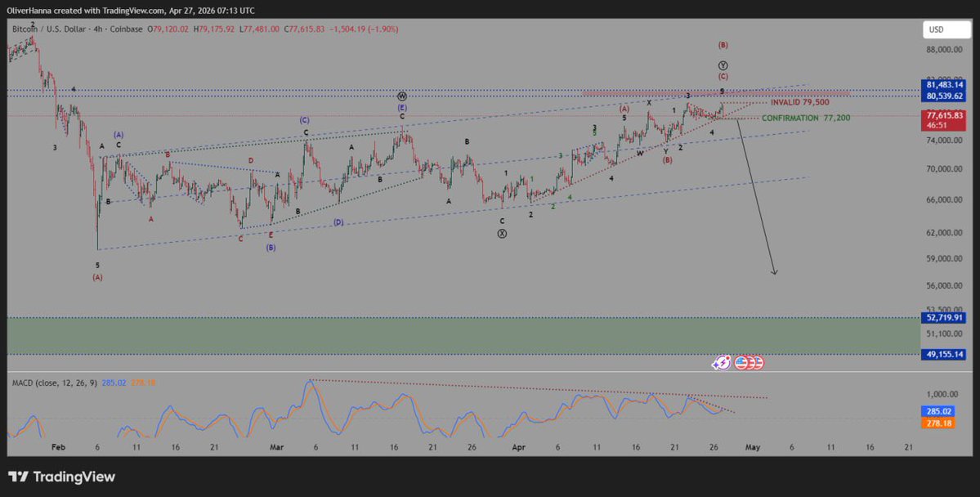Click the middle US flag economic event icon

(751, 362)
